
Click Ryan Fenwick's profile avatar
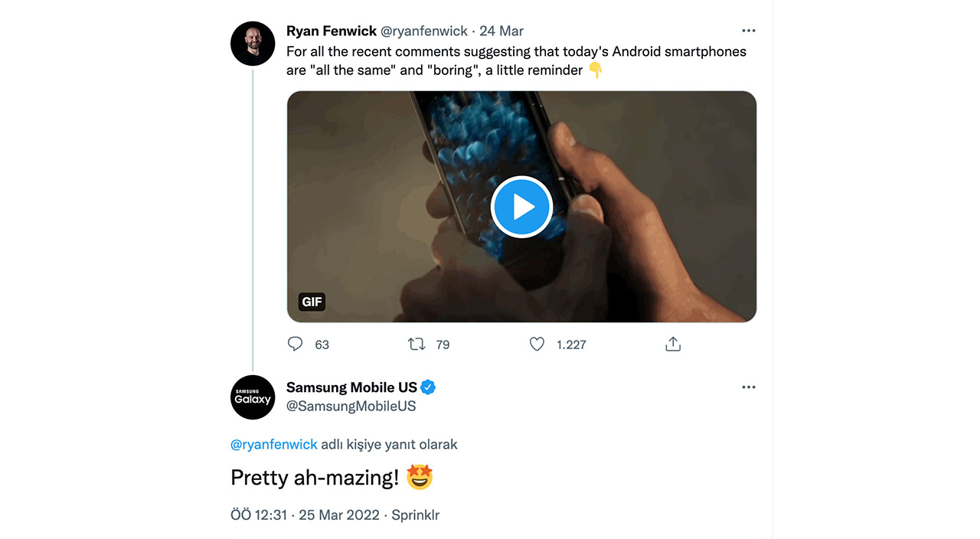point(253,44)
